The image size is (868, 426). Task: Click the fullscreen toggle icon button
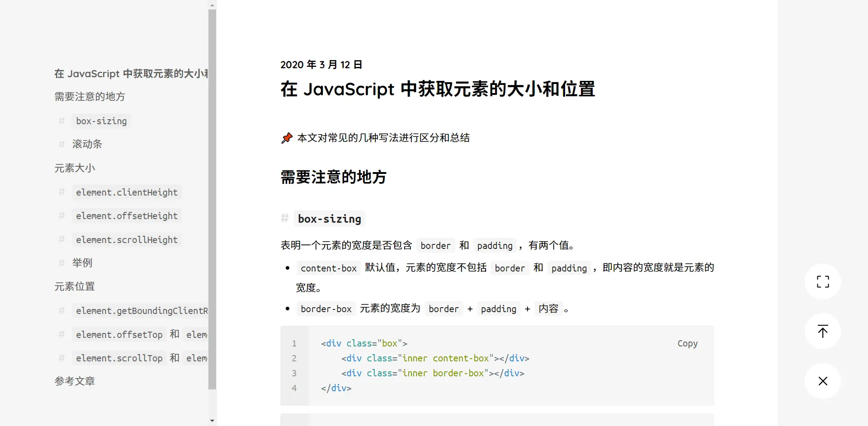(x=822, y=281)
